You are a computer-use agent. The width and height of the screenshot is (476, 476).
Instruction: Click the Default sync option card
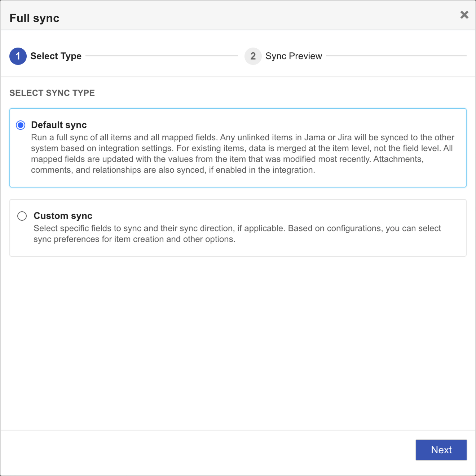click(238, 148)
